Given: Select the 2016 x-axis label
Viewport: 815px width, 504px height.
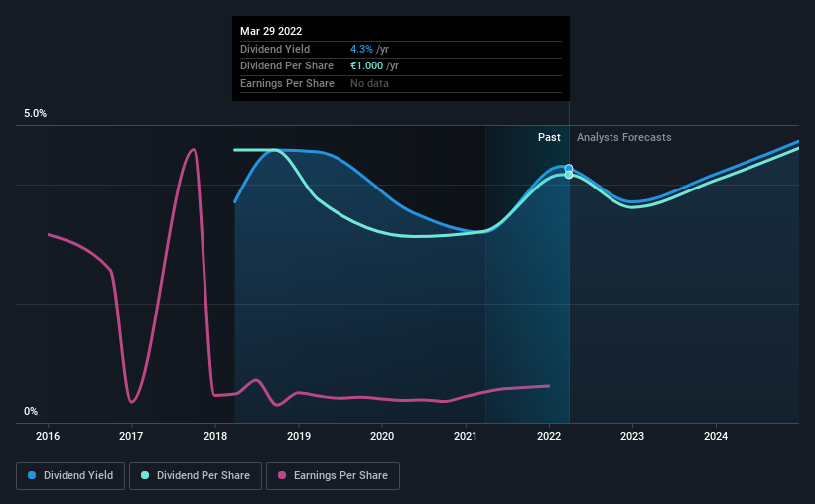Looking at the screenshot, I should click(48, 436).
